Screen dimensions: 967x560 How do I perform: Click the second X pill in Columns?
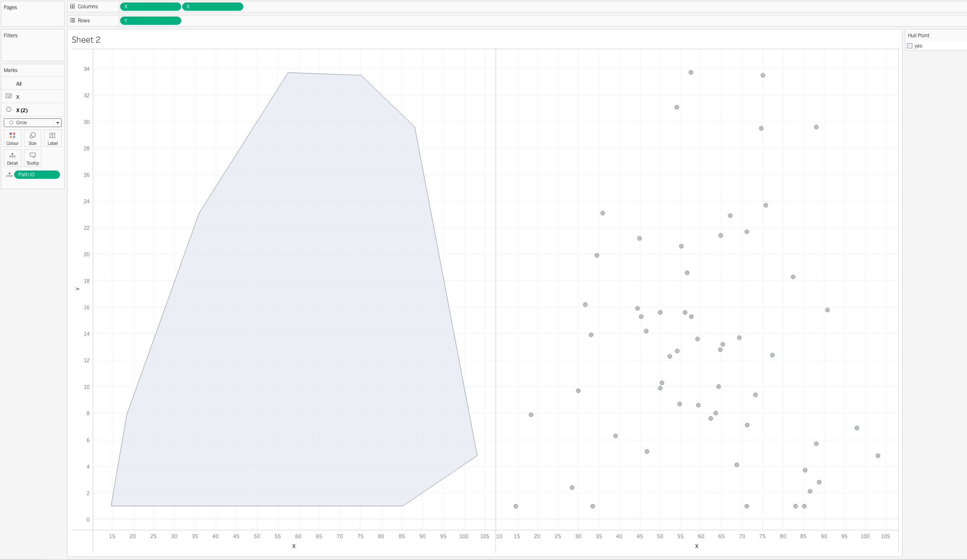pos(212,7)
